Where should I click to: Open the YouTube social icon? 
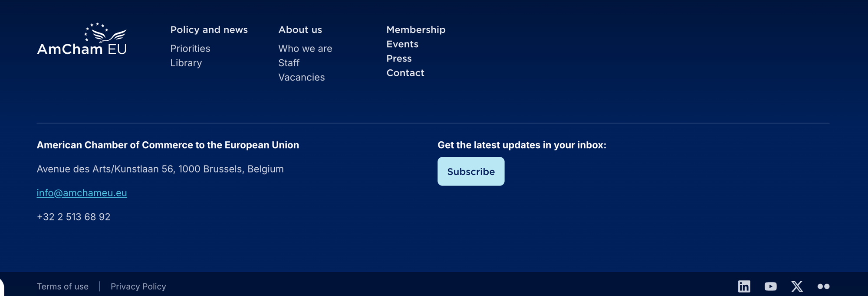[770, 286]
